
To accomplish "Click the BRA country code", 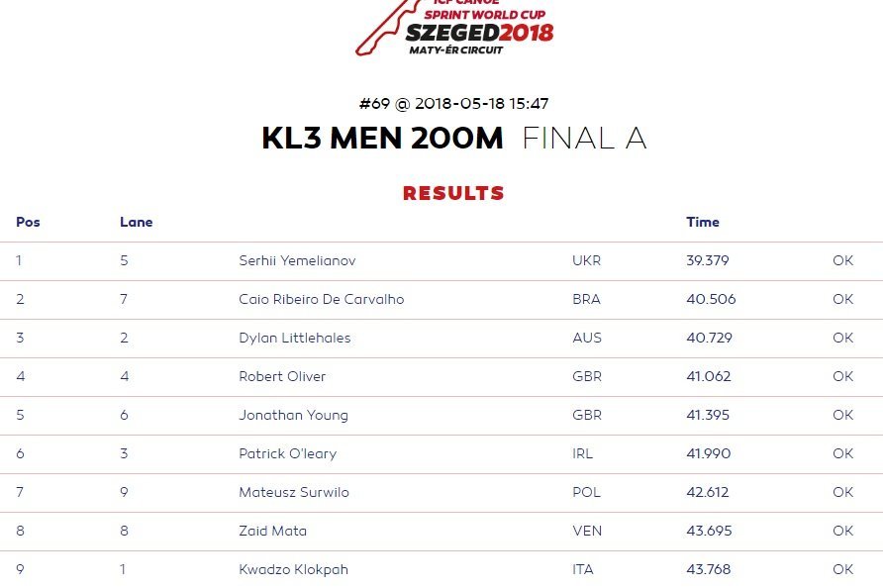I will 586,300.
